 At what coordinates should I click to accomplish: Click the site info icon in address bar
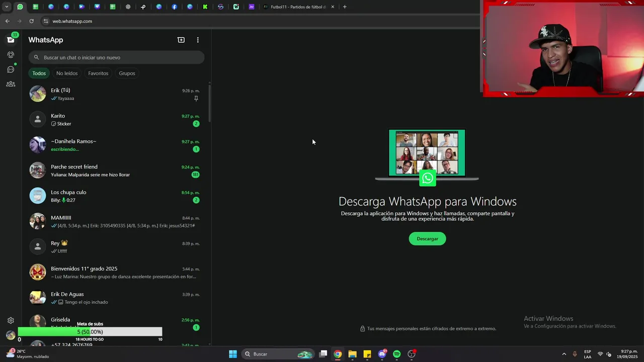pyautogui.click(x=46, y=21)
